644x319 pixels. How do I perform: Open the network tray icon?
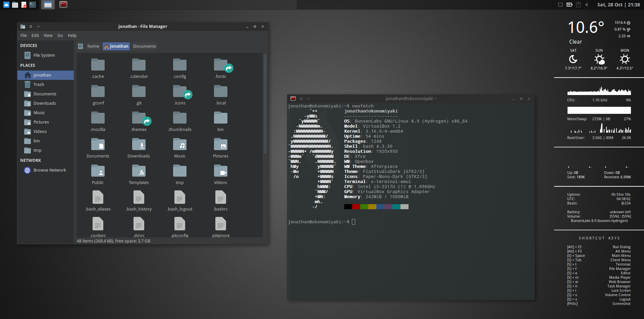[x=560, y=5]
